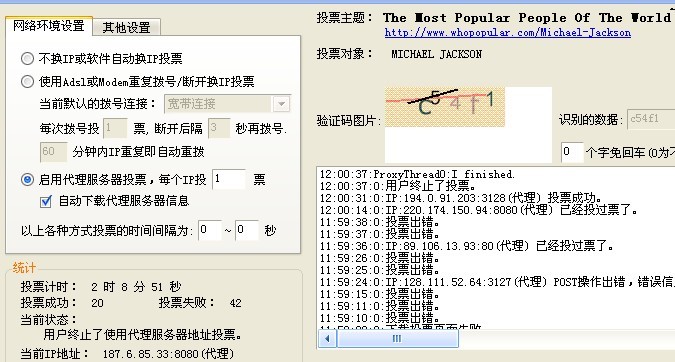Choose 使用Adsl或Modem重复拨号 radio option

tap(28, 81)
